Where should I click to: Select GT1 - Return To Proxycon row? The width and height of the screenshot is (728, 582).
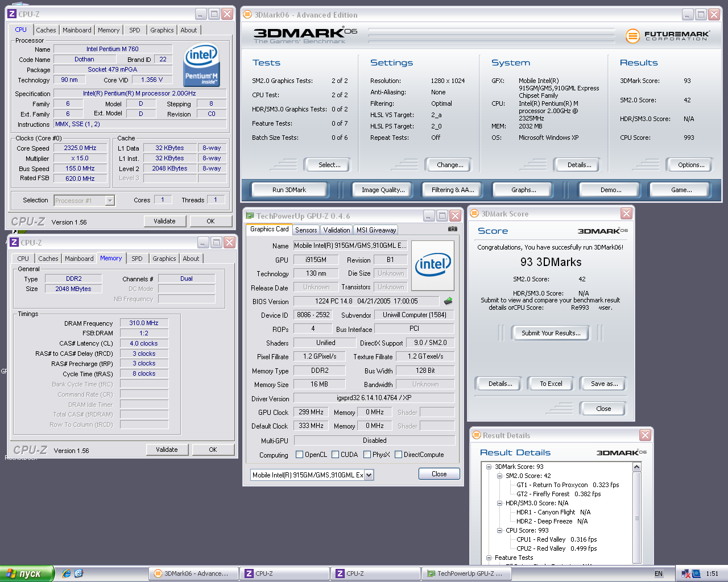pyautogui.click(x=568, y=485)
